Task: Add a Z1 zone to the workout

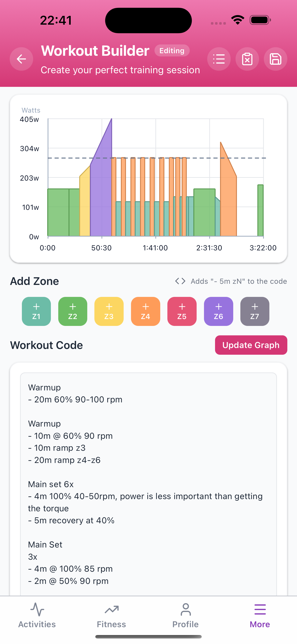Action: (36, 311)
